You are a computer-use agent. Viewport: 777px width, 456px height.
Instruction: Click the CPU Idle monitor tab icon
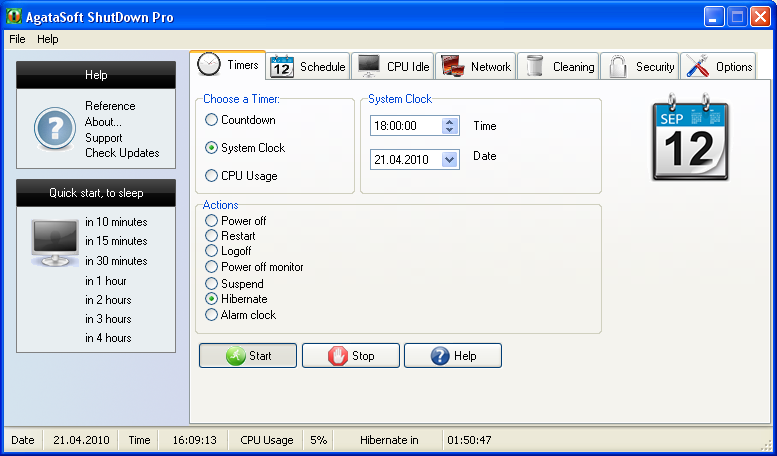368,66
